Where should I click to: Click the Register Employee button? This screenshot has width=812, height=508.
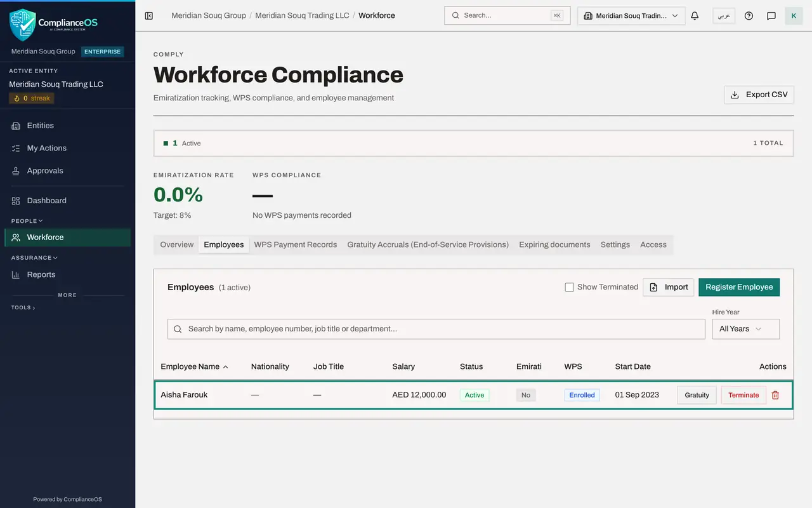tap(739, 287)
